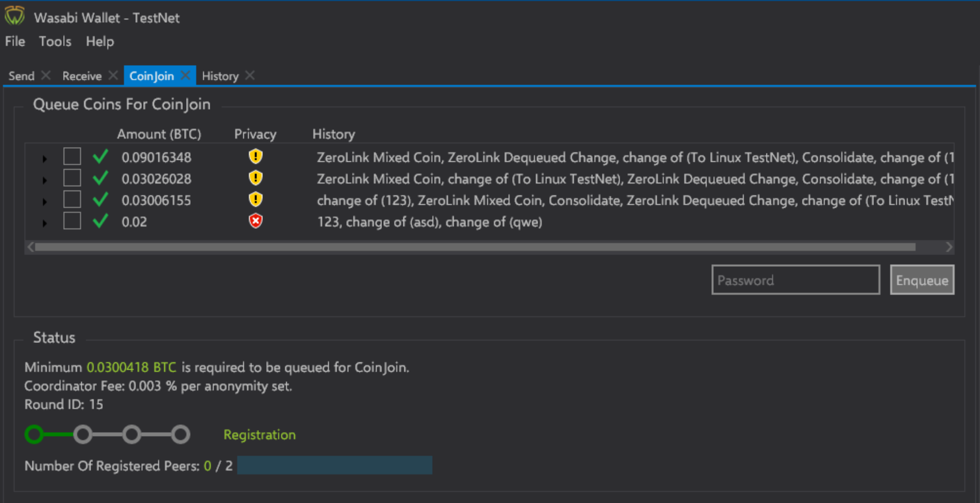Check the 0.09016348 BTC coin checkbox
The width and height of the screenshot is (980, 503).
click(x=72, y=157)
